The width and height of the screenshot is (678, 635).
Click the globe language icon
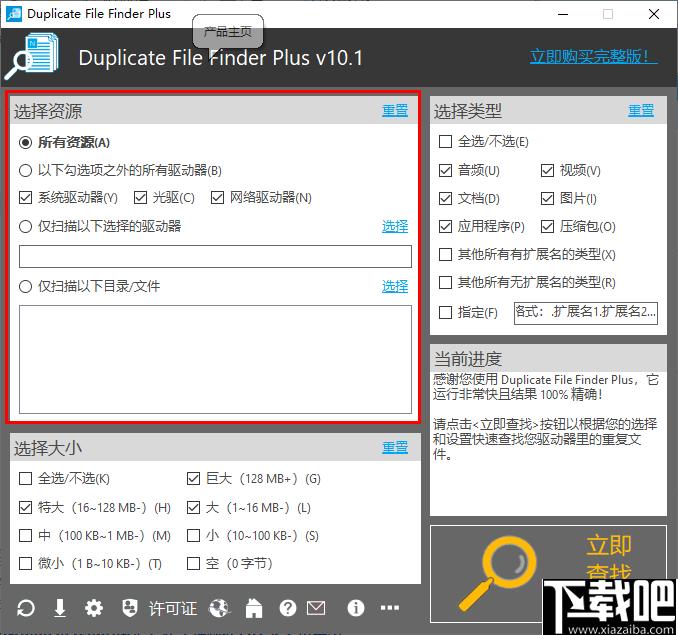[x=219, y=608]
